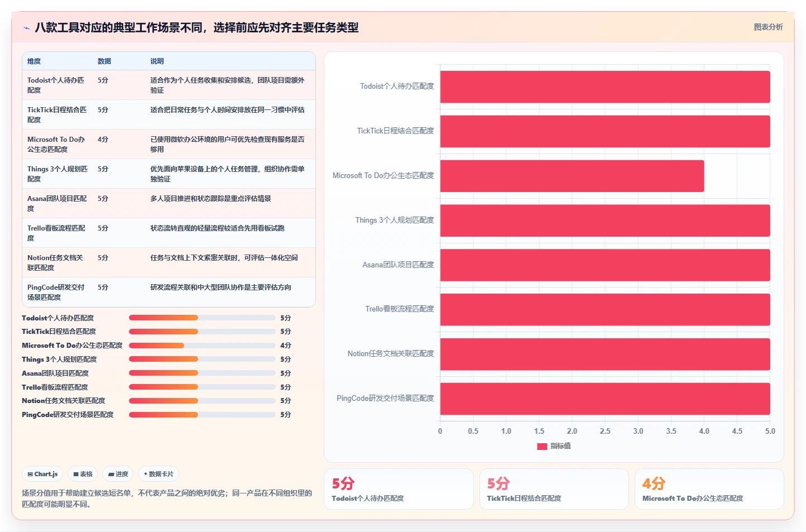Click the footnote text starting 场景分值用于帮助
The width and height of the screenshot is (806, 532).
[167, 499]
